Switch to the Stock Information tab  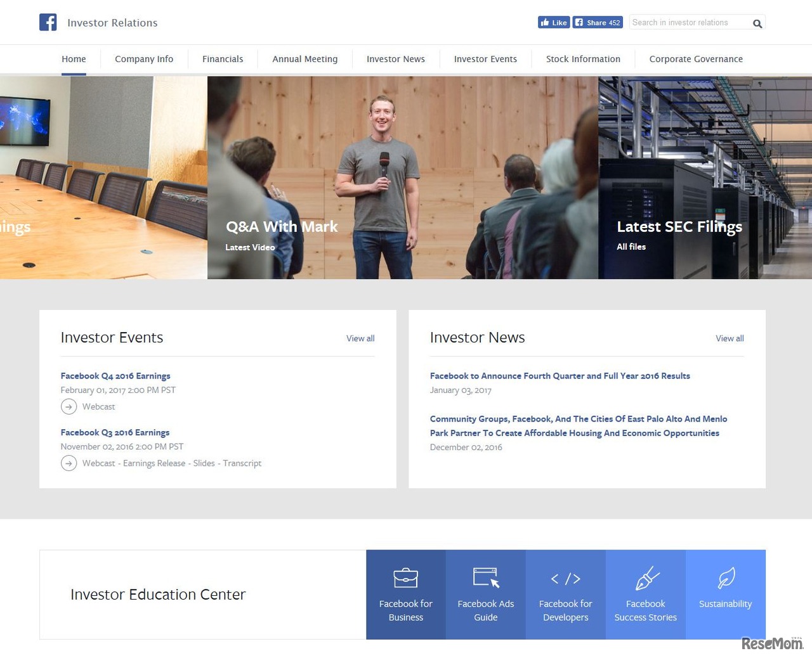[583, 59]
